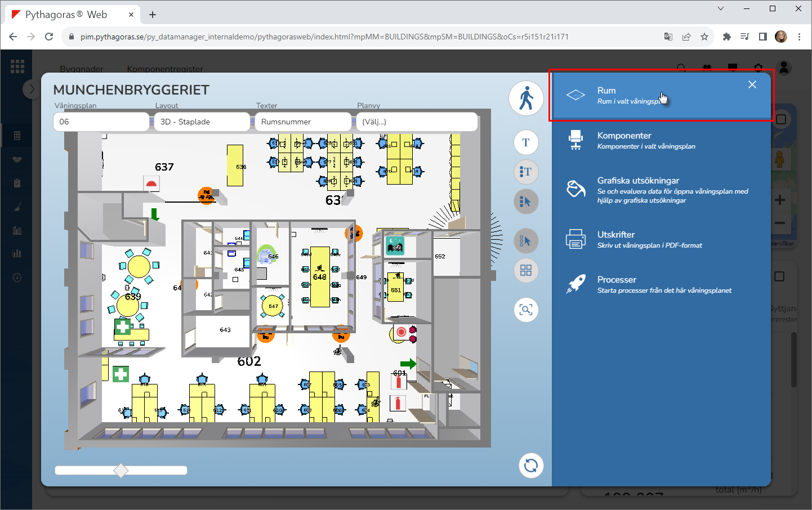This screenshot has height=510, width=812.
Task: Click the walking person view icon
Action: tap(526, 98)
